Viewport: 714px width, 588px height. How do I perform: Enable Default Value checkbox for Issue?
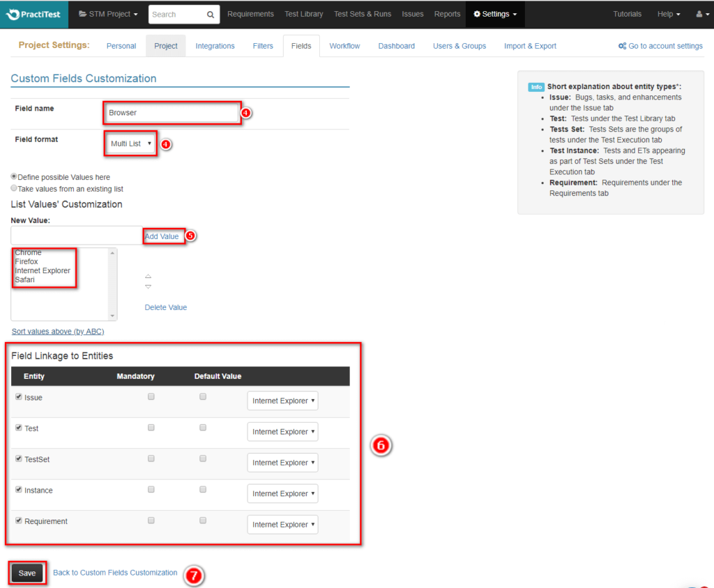coord(203,396)
